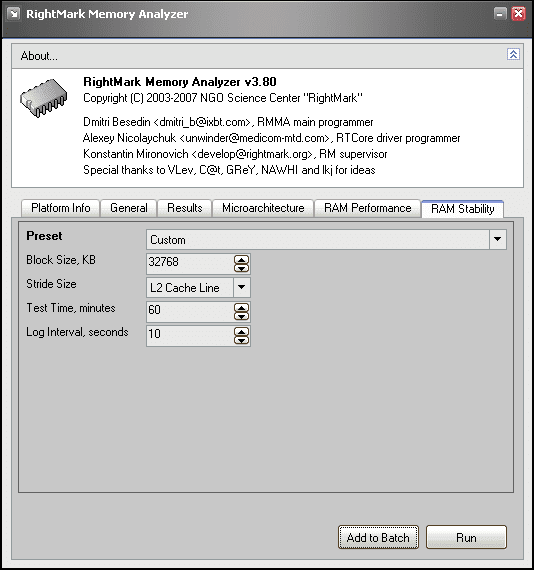Click the Alexey Nicolaychuk credit line
The height and width of the screenshot is (570, 534).
pos(272,138)
